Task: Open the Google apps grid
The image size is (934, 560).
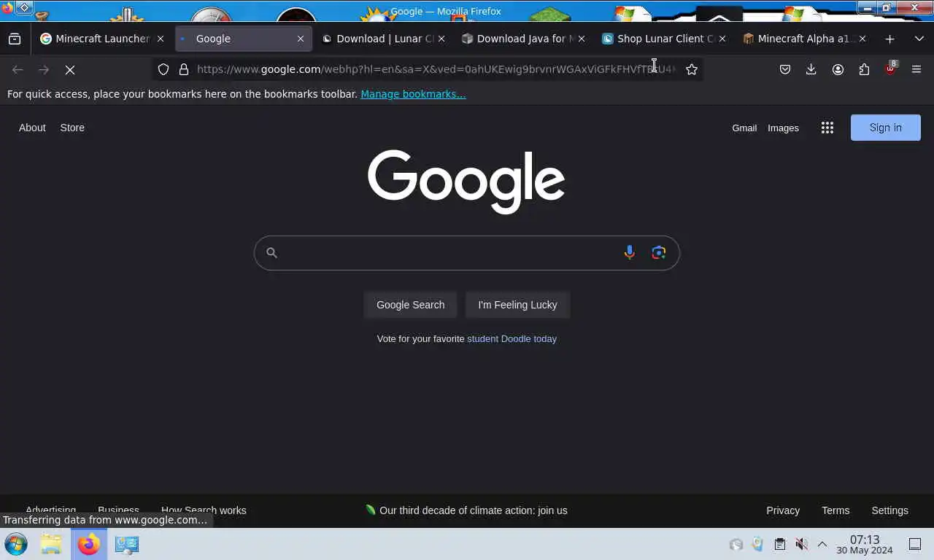Action: coord(827,128)
